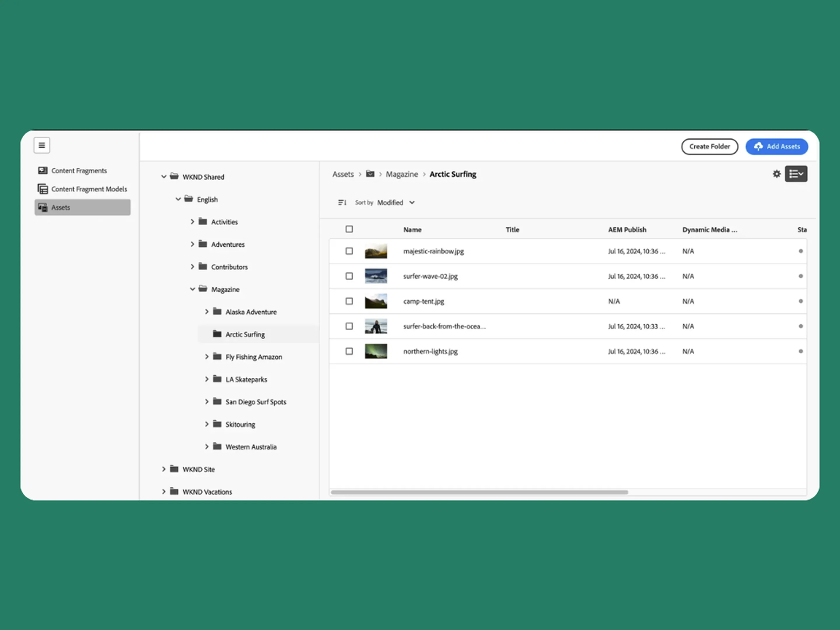The height and width of the screenshot is (630, 840).
Task: Open Content Fragment Models in sidebar
Action: tap(83, 189)
